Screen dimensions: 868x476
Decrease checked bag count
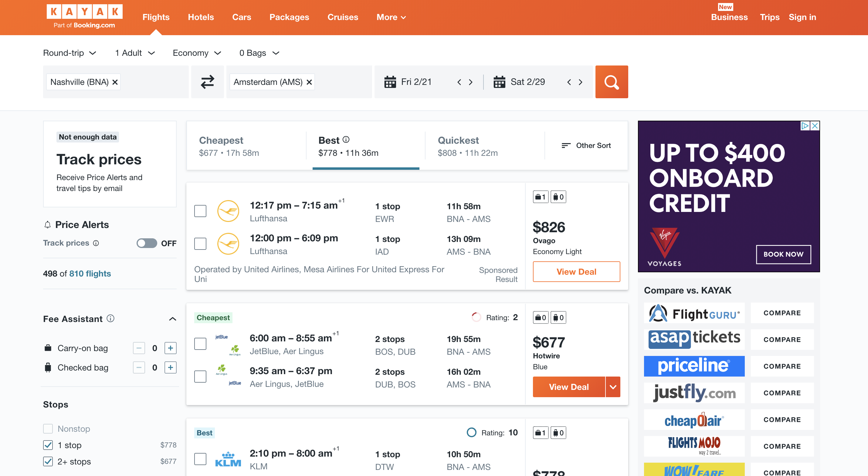139,367
